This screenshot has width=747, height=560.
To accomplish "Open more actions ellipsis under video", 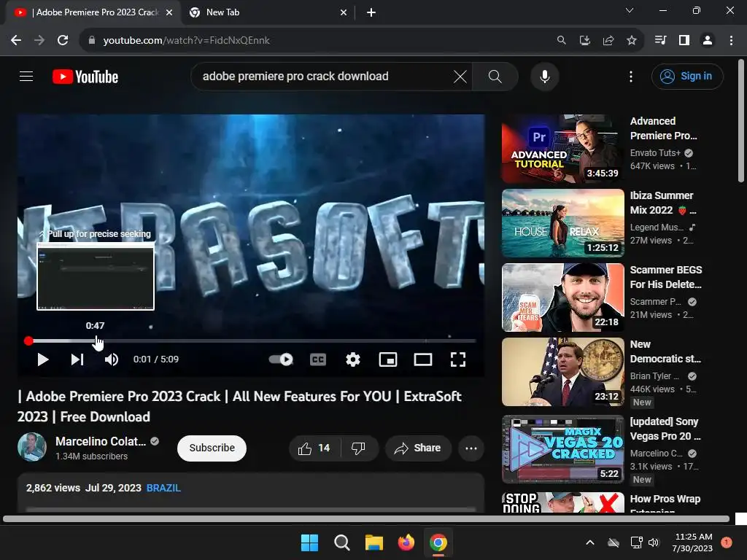I will coord(471,448).
